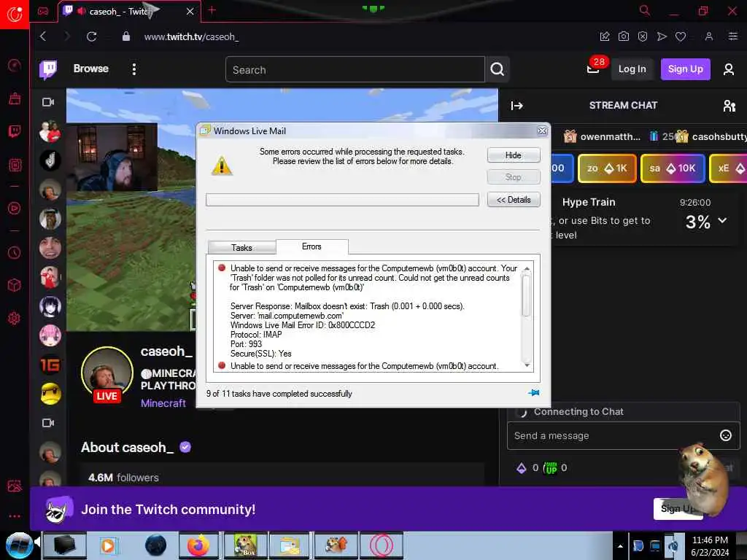Click the verified badge beside About caseoh_
This screenshot has height=560, width=747.
point(185,447)
